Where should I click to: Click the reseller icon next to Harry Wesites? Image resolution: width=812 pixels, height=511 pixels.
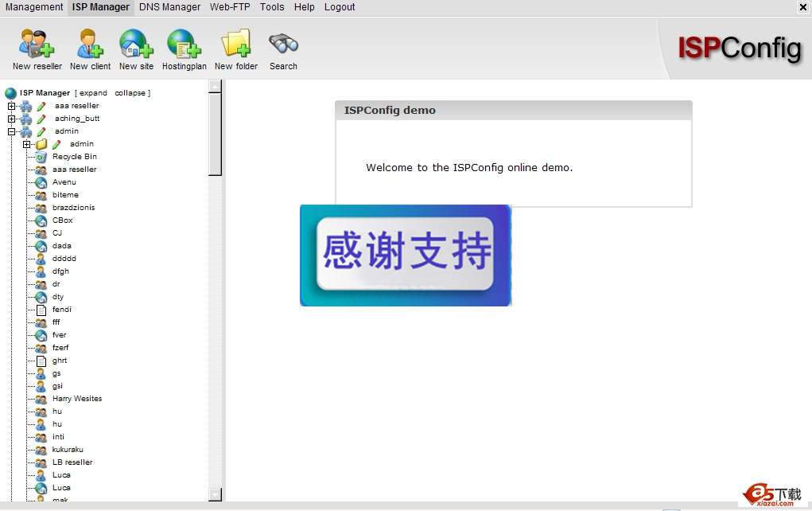click(41, 399)
